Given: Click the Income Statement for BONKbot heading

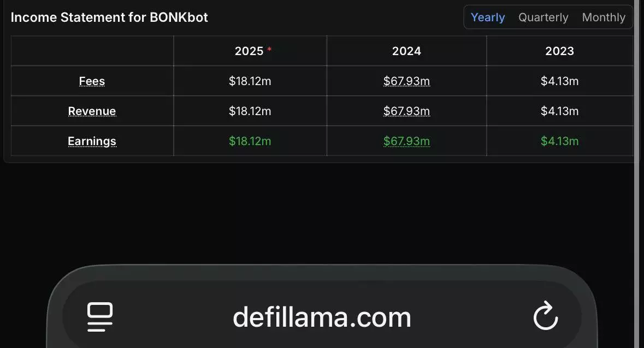Looking at the screenshot, I should point(109,17).
